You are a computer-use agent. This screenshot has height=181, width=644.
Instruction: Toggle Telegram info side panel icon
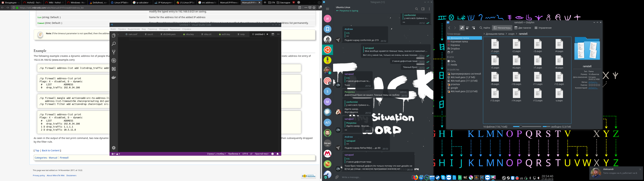click(x=423, y=9)
